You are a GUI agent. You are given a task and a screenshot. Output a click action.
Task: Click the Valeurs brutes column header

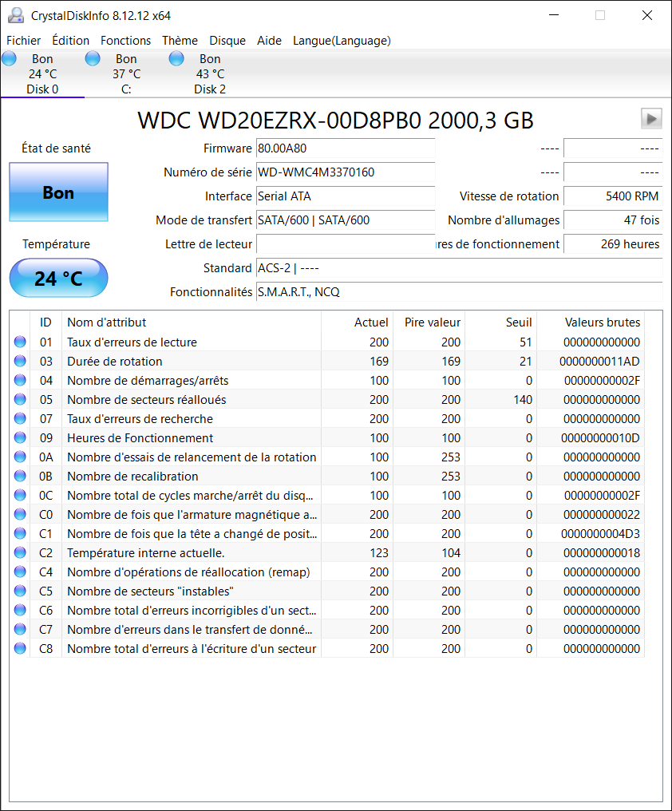[591, 322]
